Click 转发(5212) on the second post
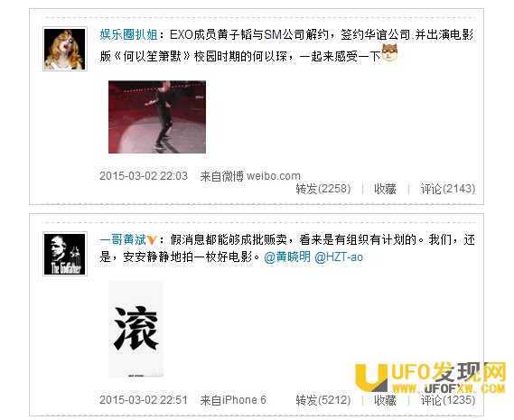 pyautogui.click(x=323, y=400)
